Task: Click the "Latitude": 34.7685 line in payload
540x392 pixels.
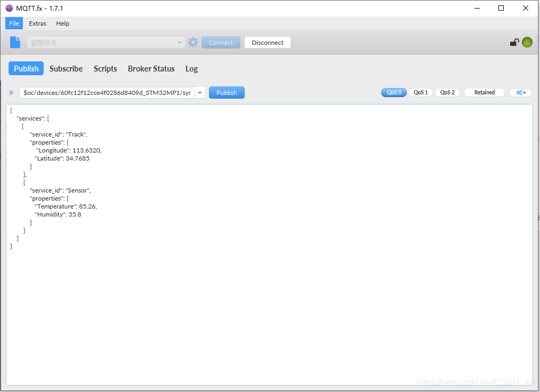Action: coord(62,158)
